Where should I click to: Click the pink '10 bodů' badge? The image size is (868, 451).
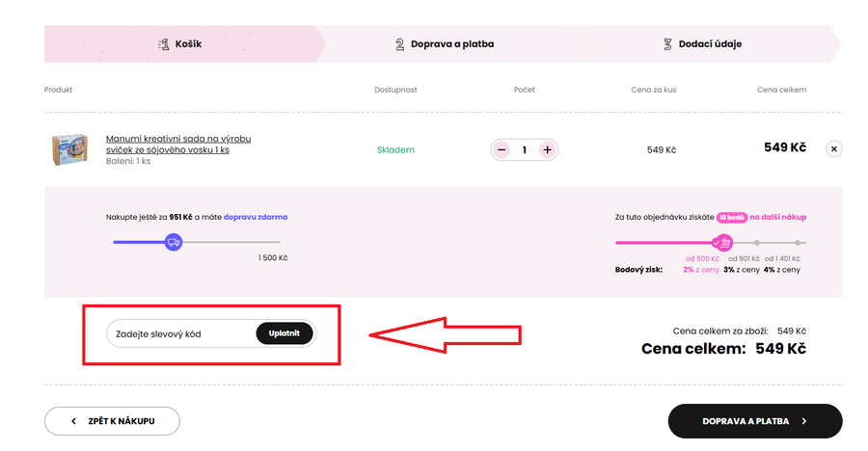click(x=731, y=218)
